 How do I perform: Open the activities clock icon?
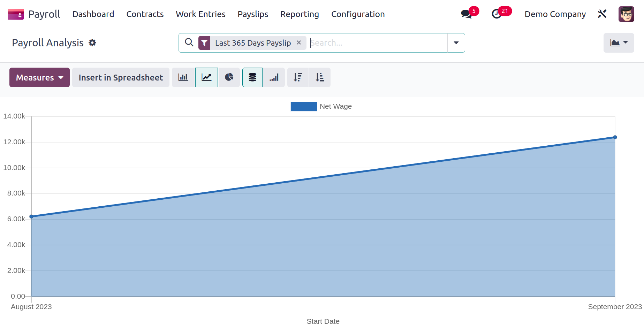pyautogui.click(x=497, y=14)
